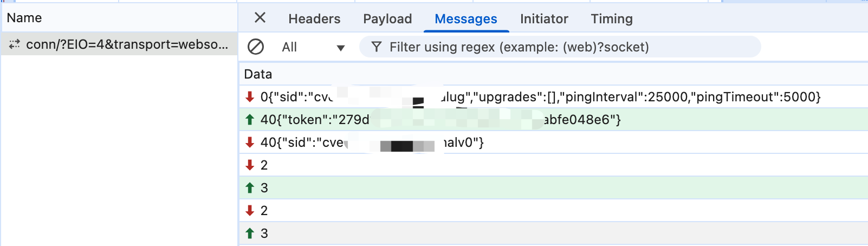
Task: Click the Name column header
Action: (x=24, y=18)
